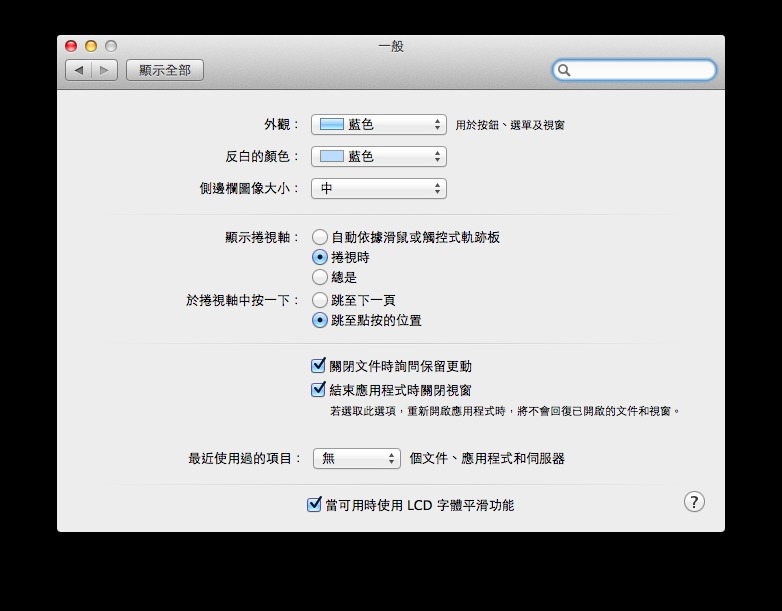782x611 pixels.
Task: Click the 用於按鈕、選單及視窗 description text
Action: 510,125
